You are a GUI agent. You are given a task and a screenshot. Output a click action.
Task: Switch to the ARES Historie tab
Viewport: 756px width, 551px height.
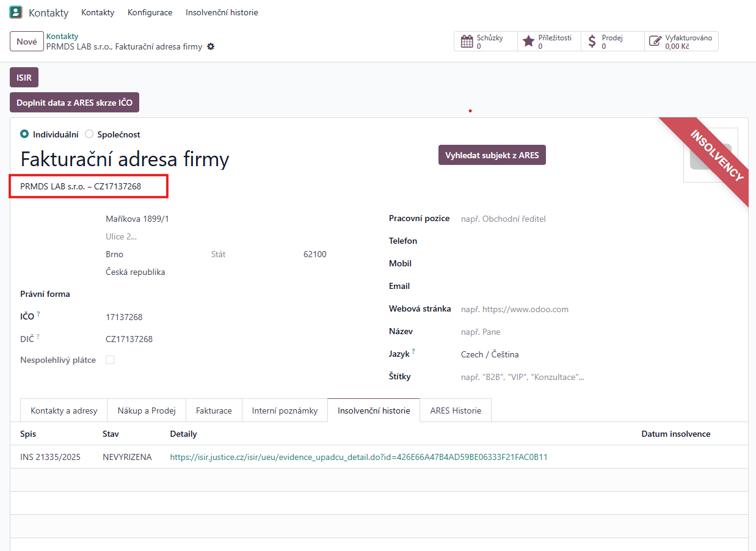(x=455, y=411)
